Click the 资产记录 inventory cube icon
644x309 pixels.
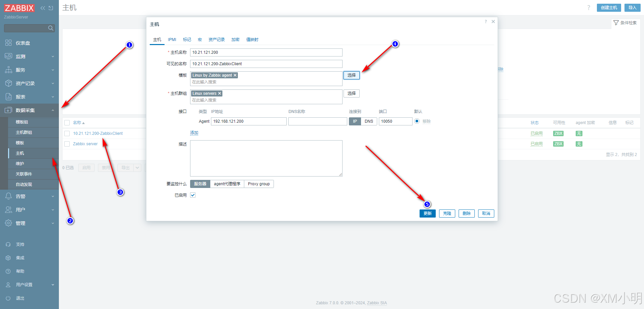point(8,83)
